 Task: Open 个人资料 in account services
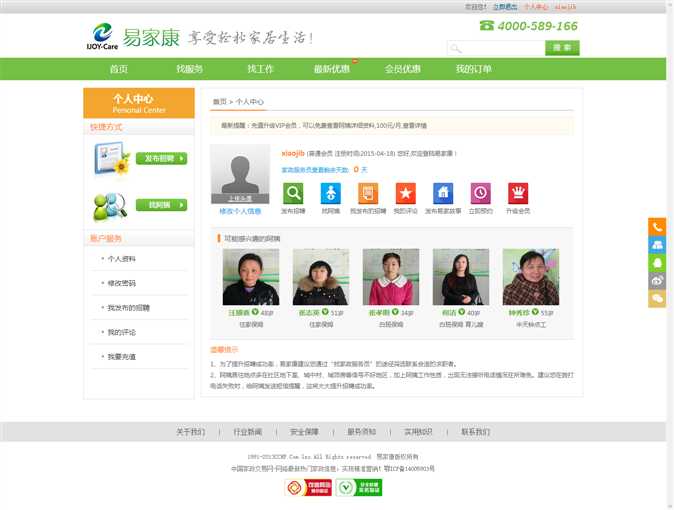tap(122, 259)
